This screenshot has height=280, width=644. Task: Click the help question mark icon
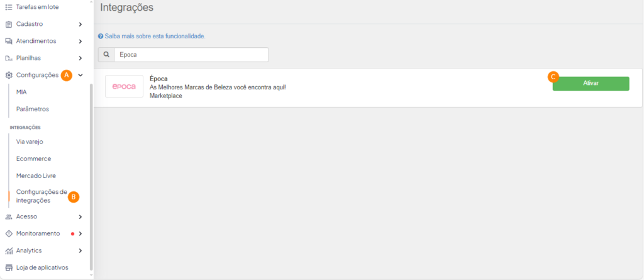tap(101, 36)
